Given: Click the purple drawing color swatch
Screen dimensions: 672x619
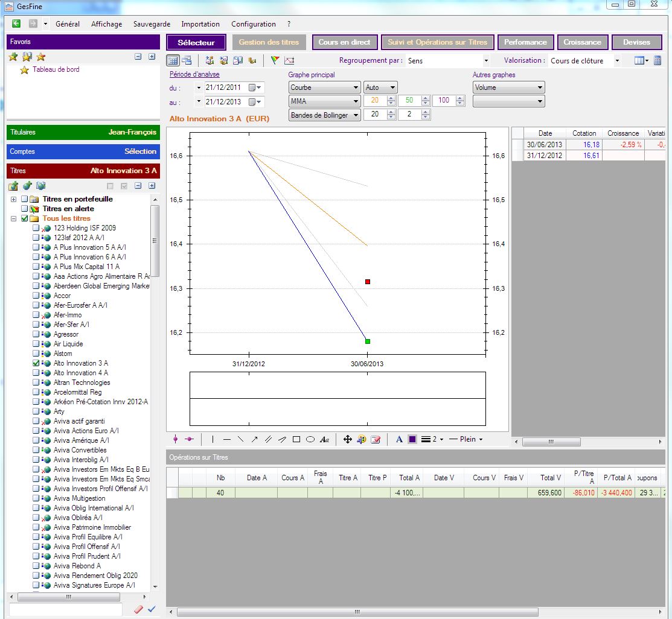Looking at the screenshot, I should point(412,440).
